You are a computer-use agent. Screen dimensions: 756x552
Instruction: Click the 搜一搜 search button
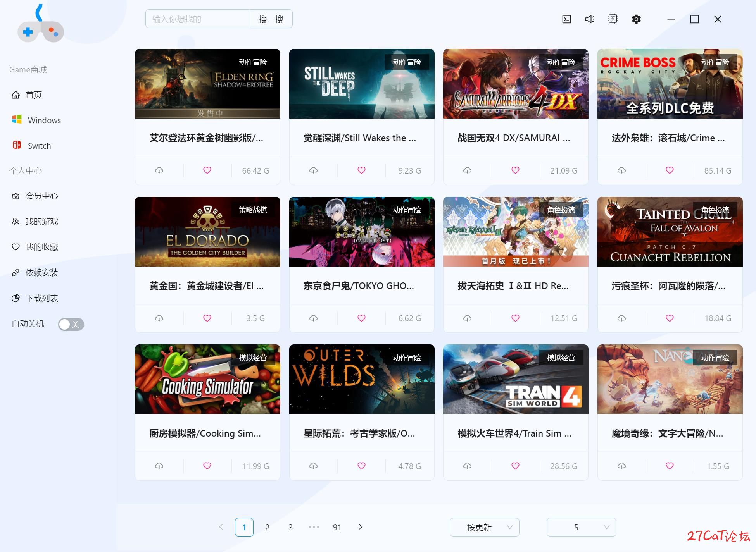(271, 19)
